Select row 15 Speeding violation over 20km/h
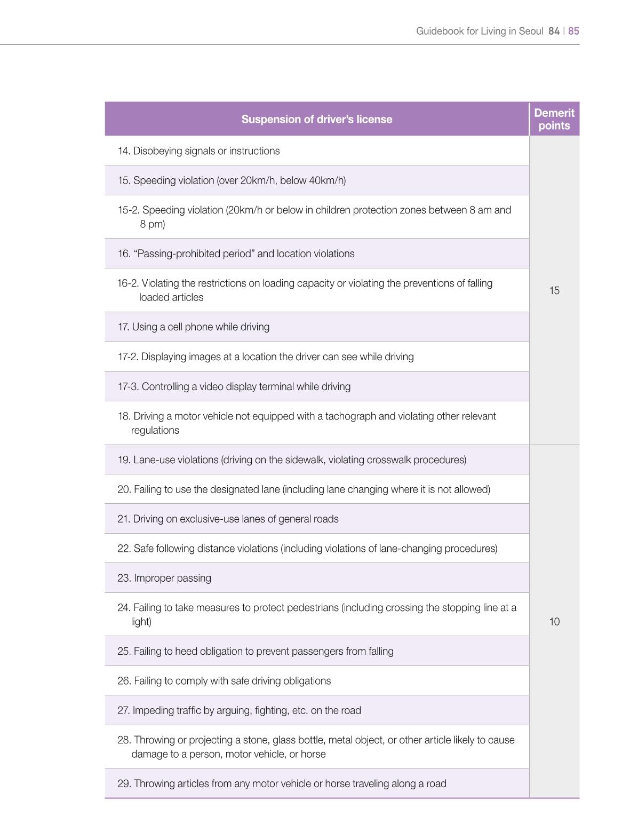The image size is (630, 840). tap(317, 180)
